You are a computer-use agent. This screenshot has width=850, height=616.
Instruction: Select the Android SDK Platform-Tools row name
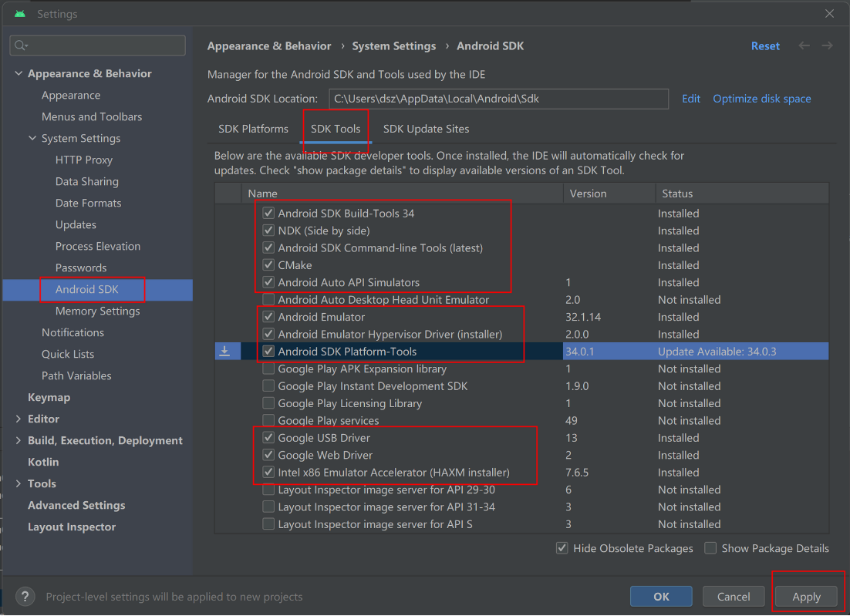(x=347, y=352)
